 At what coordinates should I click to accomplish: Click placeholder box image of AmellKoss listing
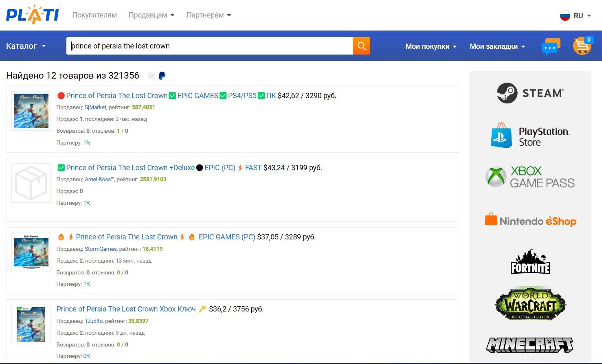click(x=31, y=183)
